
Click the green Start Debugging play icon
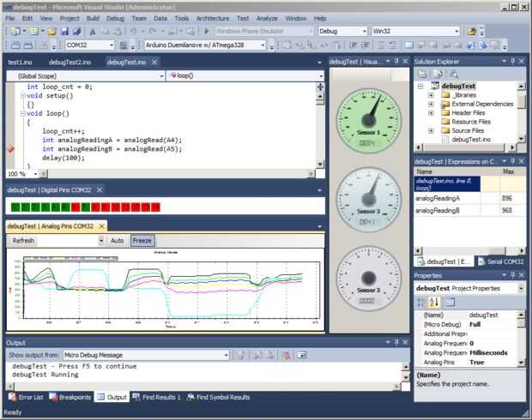(207, 31)
